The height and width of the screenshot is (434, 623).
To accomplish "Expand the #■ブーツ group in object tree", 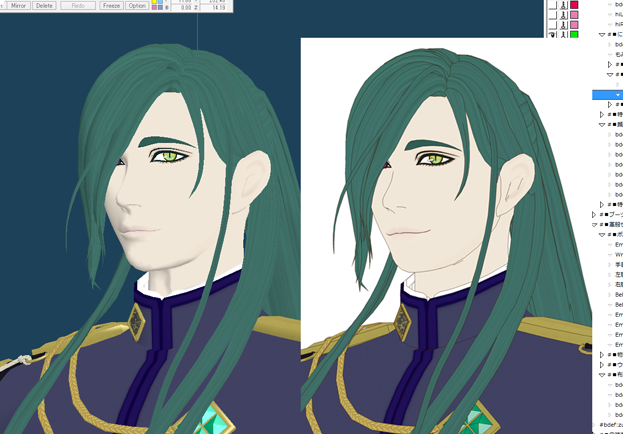I will (x=594, y=215).
